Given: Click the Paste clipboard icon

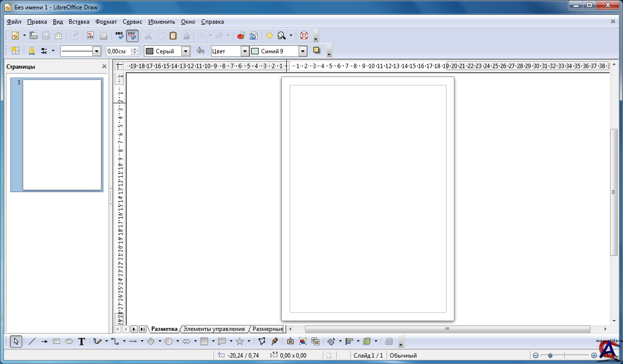Looking at the screenshot, I should (x=173, y=36).
